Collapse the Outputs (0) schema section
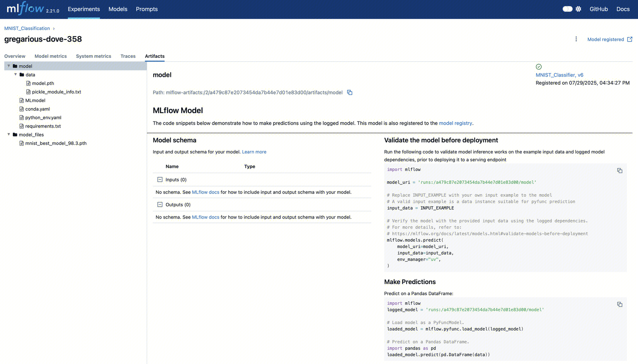The image size is (638, 364). 160,205
